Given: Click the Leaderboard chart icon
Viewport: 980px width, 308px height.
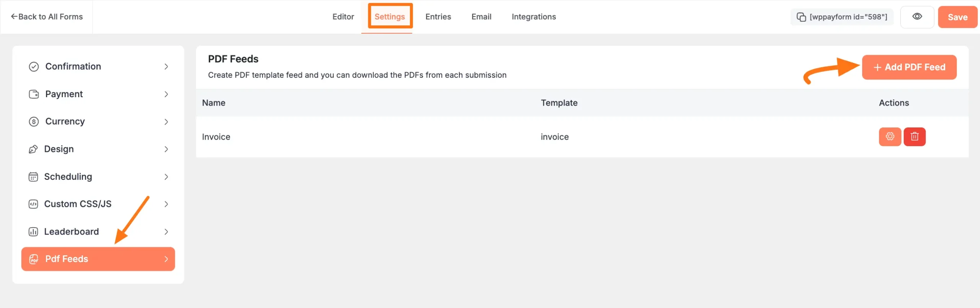Looking at the screenshot, I should pyautogui.click(x=33, y=232).
